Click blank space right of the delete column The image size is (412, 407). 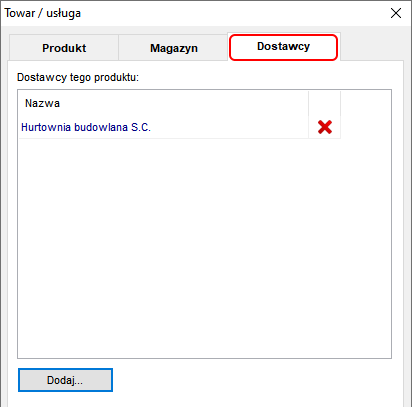coord(366,115)
